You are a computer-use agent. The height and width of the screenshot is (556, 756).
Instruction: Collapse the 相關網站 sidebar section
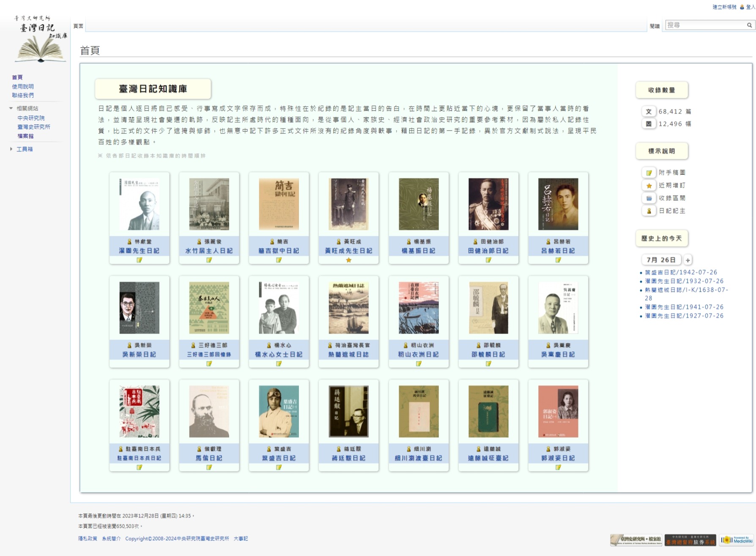(11, 108)
